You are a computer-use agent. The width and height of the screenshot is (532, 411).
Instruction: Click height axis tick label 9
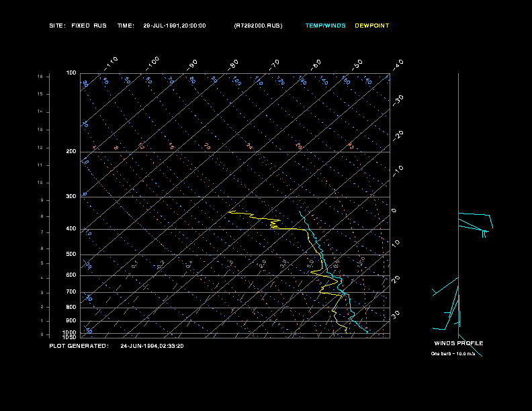pyautogui.click(x=42, y=200)
